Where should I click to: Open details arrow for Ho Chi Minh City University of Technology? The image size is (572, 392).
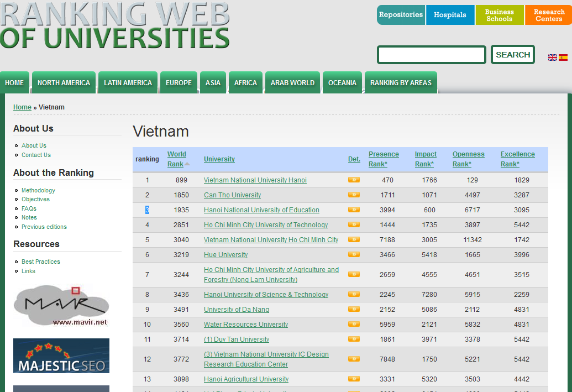click(354, 224)
